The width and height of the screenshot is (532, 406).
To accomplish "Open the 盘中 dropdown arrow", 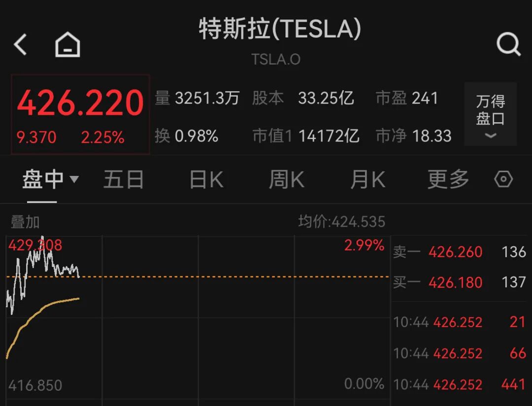I will (x=74, y=179).
